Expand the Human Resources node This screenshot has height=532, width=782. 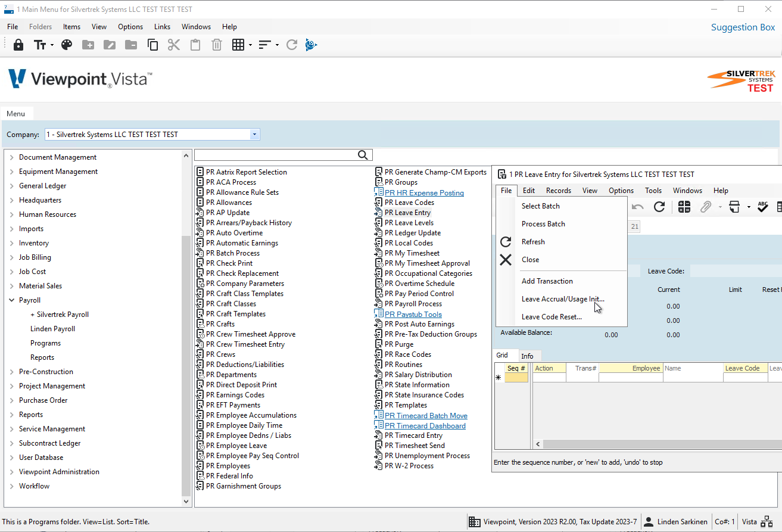tap(12, 214)
